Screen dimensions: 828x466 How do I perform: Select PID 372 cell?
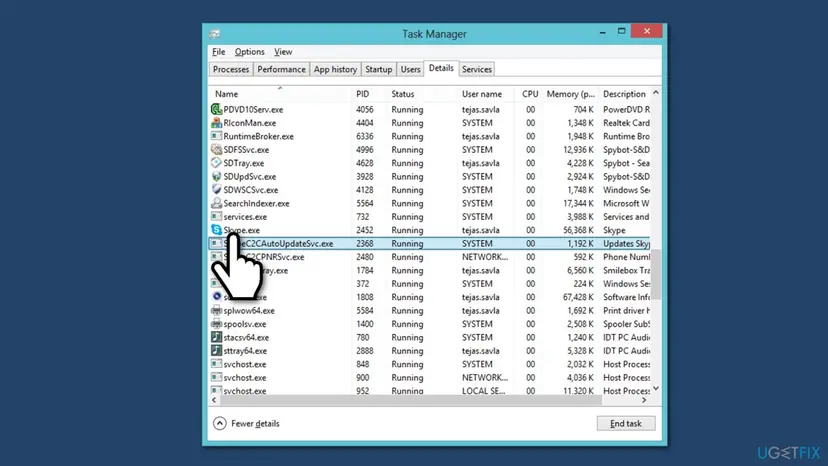362,284
